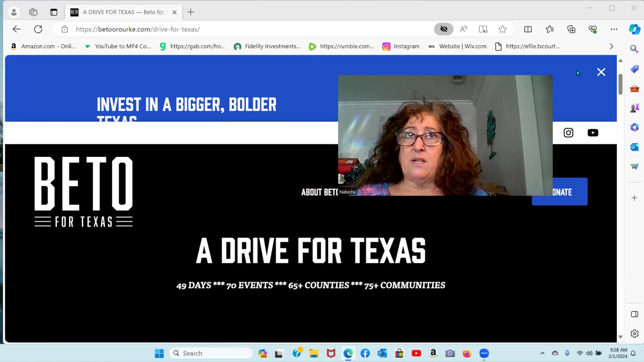Toggle sidebar visibility button near bottom
This screenshot has height=362, width=644.
click(634, 314)
